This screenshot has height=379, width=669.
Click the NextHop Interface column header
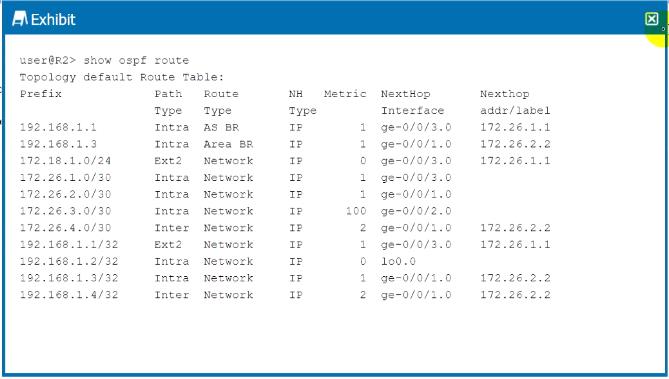pyautogui.click(x=413, y=102)
